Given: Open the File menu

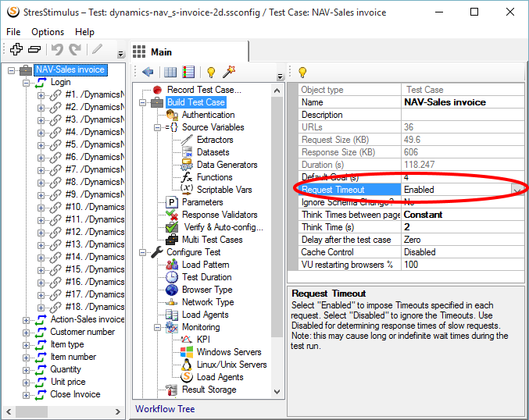Looking at the screenshot, I should click(13, 32).
